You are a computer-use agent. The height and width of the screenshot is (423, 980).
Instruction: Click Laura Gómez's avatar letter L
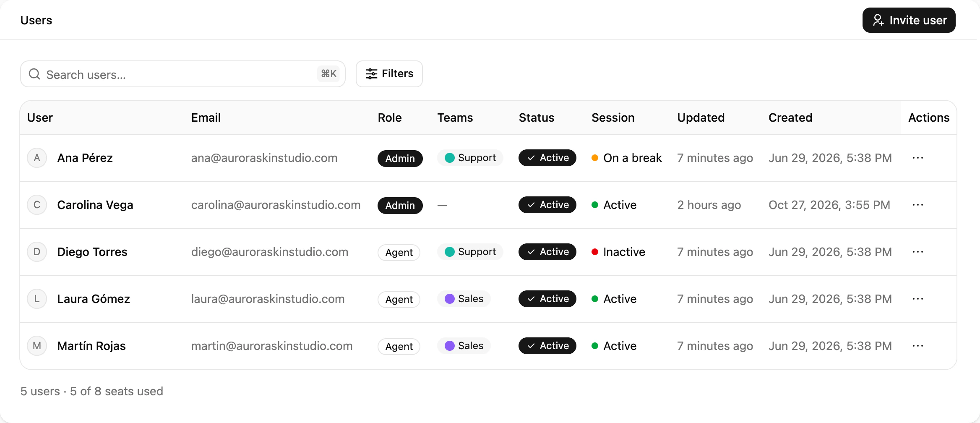(x=37, y=299)
